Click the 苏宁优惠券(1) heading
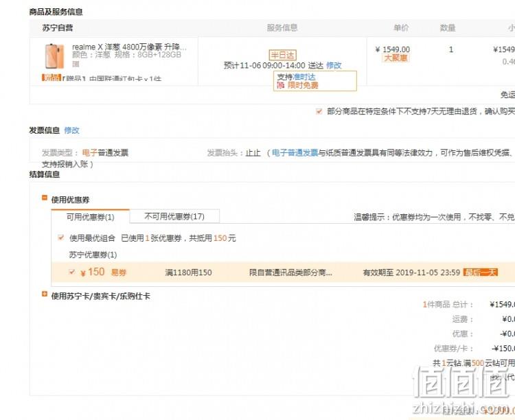Image resolution: width=515 pixels, height=420 pixels. [x=93, y=255]
